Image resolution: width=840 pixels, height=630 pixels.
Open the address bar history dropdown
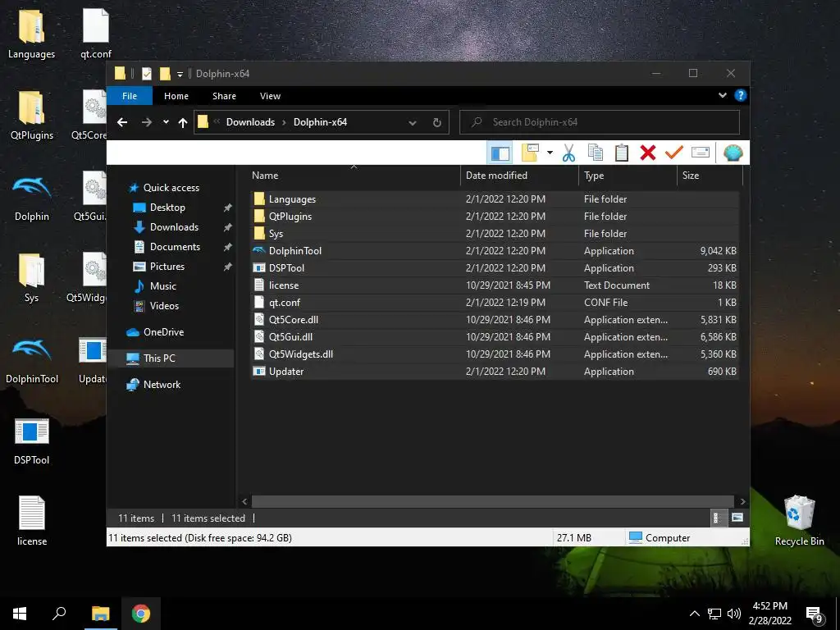pyautogui.click(x=412, y=123)
